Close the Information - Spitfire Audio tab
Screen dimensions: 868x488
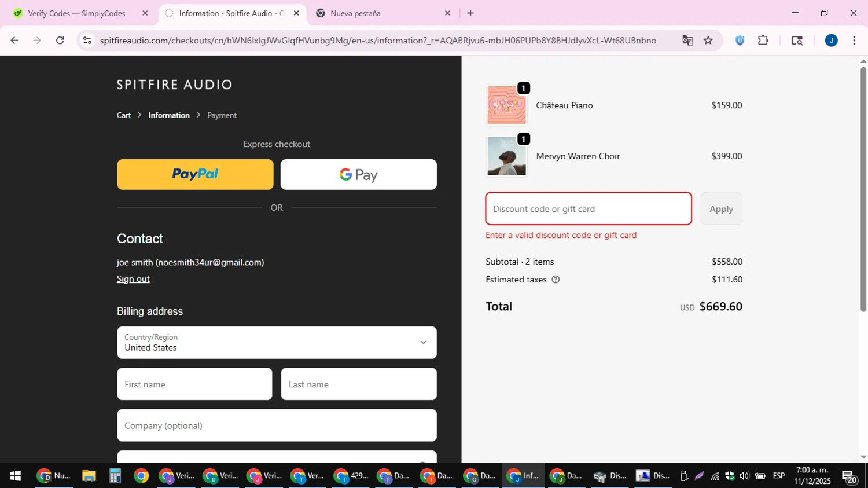pos(296,13)
